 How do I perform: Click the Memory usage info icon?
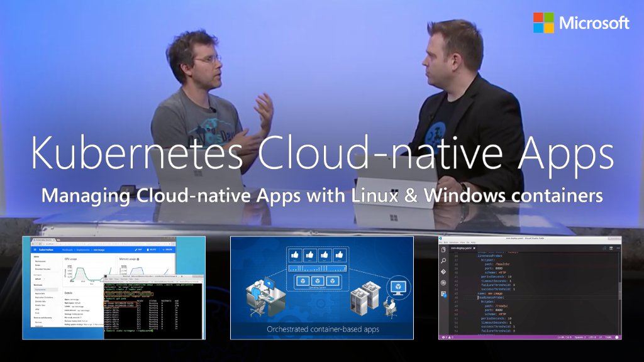(x=138, y=259)
